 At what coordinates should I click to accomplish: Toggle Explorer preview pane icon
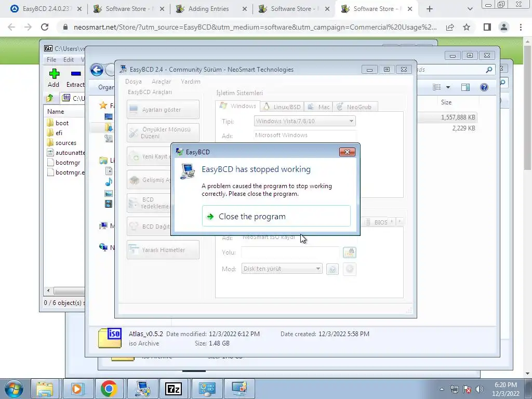pyautogui.click(x=465, y=87)
